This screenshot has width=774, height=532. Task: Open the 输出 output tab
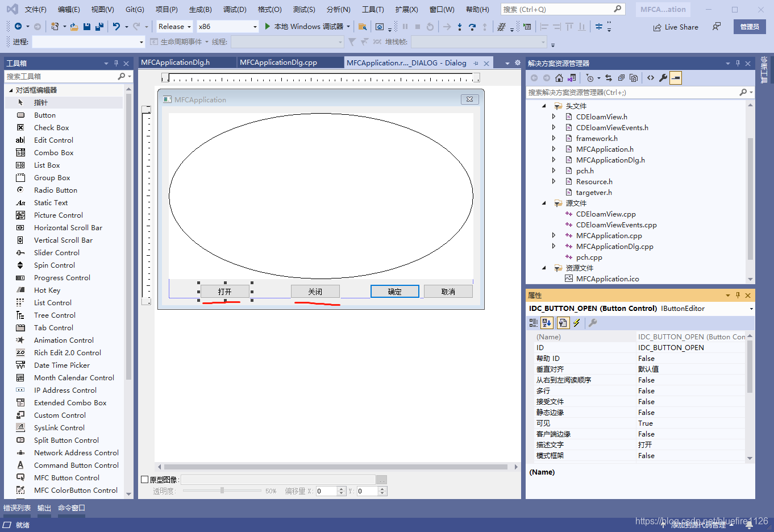[44, 508]
